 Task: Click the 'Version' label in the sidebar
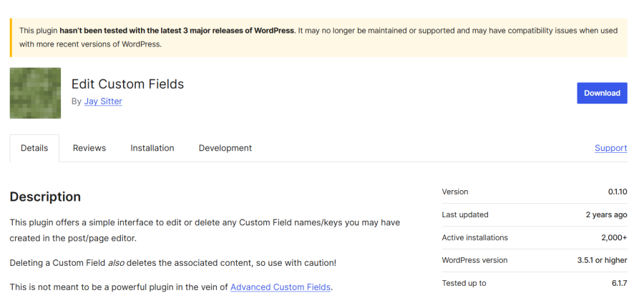tap(455, 192)
